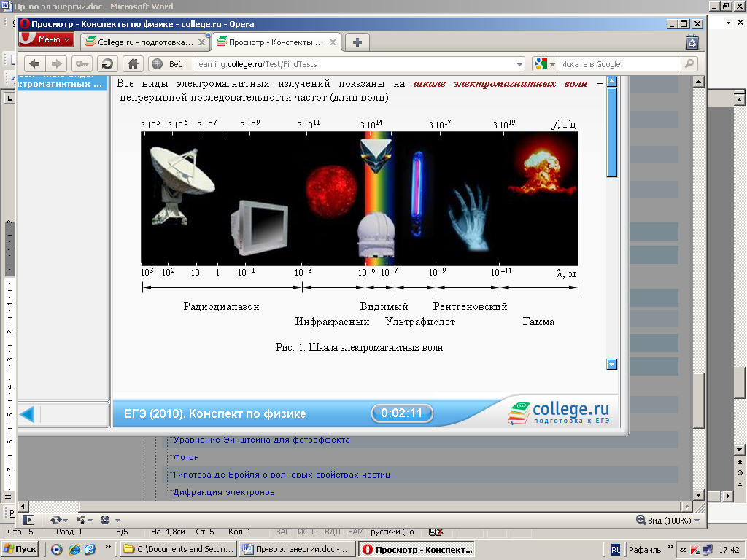Click the blue back triangle arrow

[27, 414]
